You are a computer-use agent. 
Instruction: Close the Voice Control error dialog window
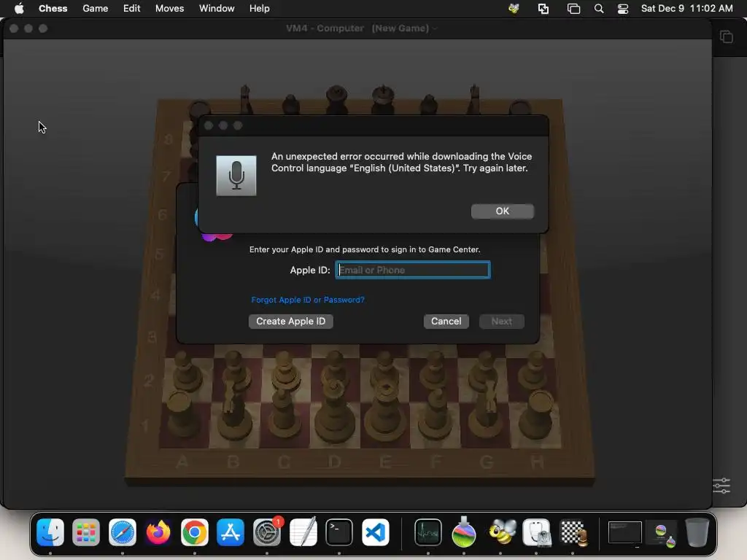[209, 125]
